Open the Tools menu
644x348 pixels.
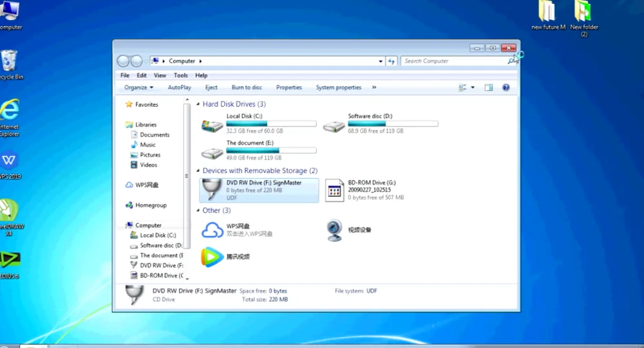(x=181, y=75)
